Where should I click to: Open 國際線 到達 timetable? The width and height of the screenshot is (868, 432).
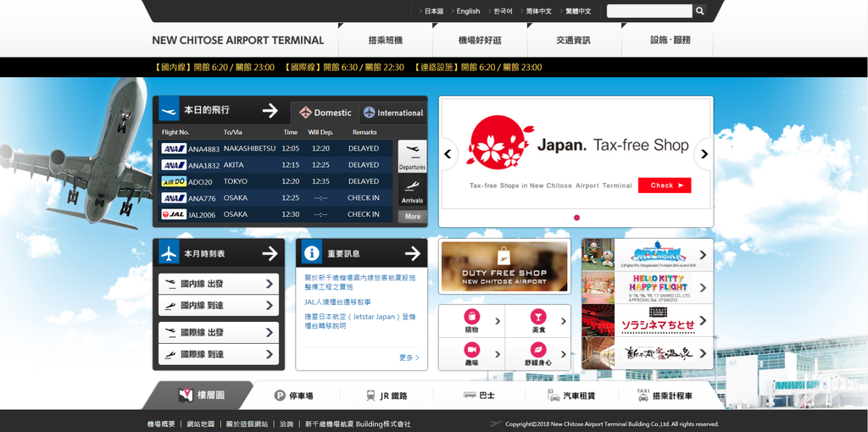coord(219,354)
